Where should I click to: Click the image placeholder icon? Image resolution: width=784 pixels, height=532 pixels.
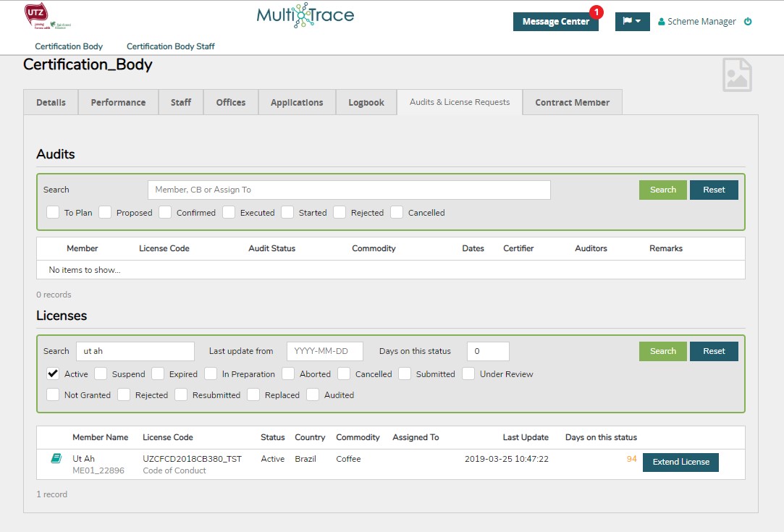point(737,75)
